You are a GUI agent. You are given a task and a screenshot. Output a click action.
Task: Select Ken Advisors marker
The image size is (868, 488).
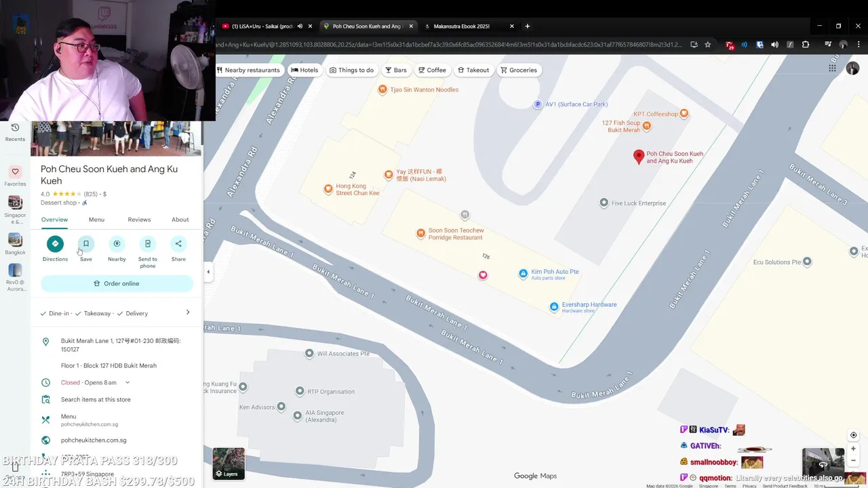(280, 407)
